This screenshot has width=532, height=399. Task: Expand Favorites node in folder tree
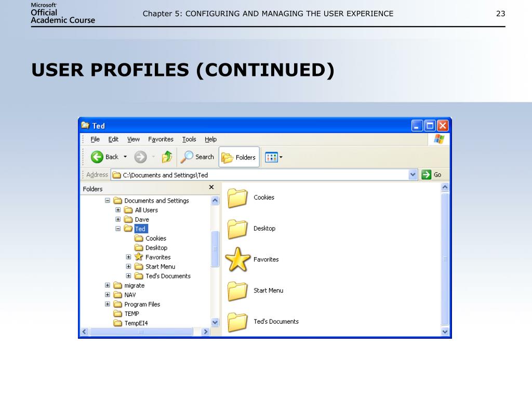coord(129,257)
